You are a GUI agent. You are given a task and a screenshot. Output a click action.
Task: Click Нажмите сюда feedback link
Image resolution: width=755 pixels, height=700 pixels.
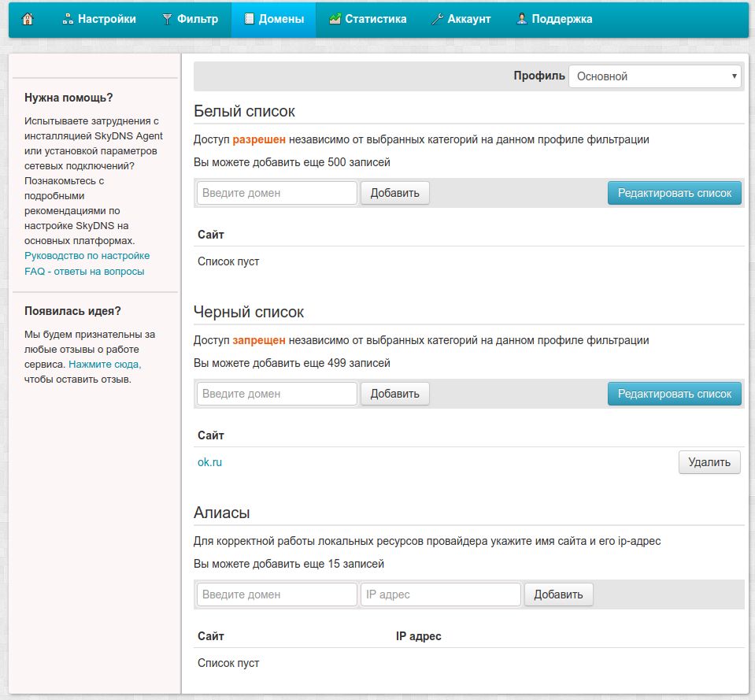(x=105, y=365)
